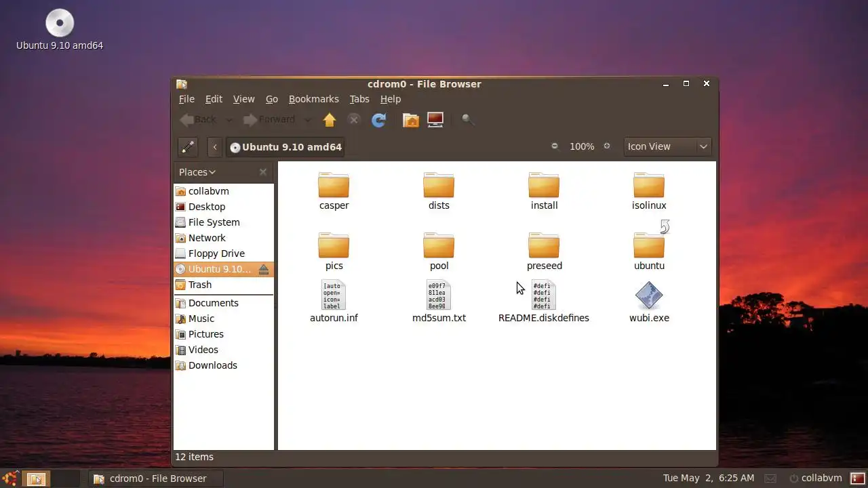Open the Ubuntu main menu logo
The width and height of the screenshot is (868, 488).
[x=10, y=479]
